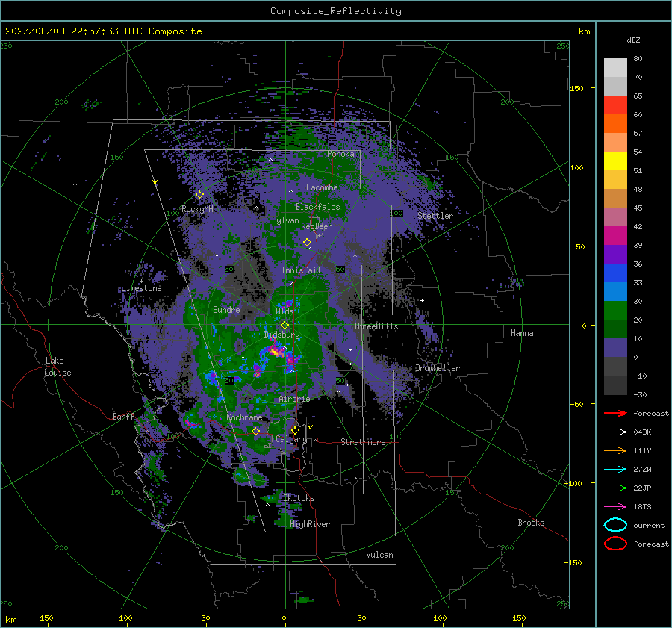Click the Didsbury town label

(x=282, y=335)
